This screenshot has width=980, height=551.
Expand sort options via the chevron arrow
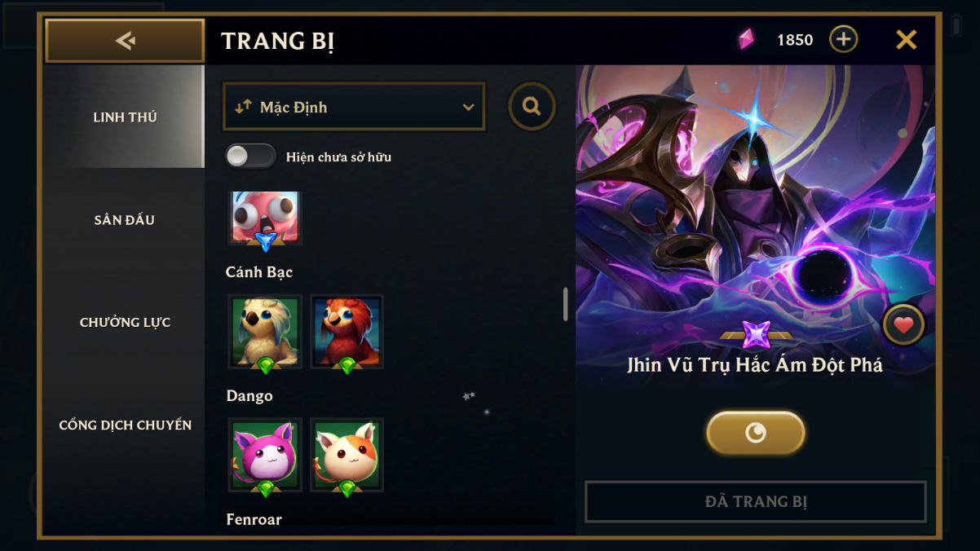click(468, 108)
